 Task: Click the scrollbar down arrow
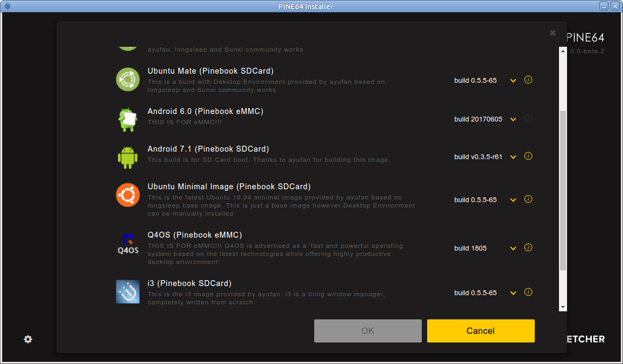tap(563, 307)
